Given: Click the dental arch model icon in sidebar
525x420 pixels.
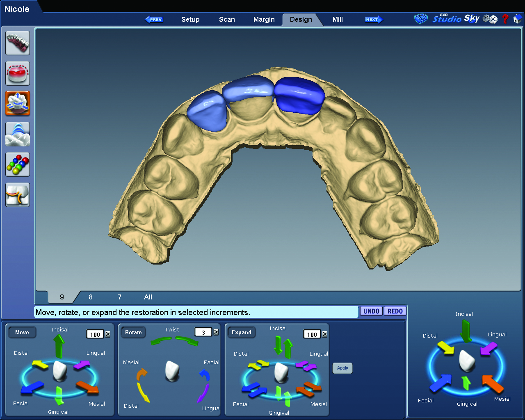Looking at the screenshot, I should point(18,43).
